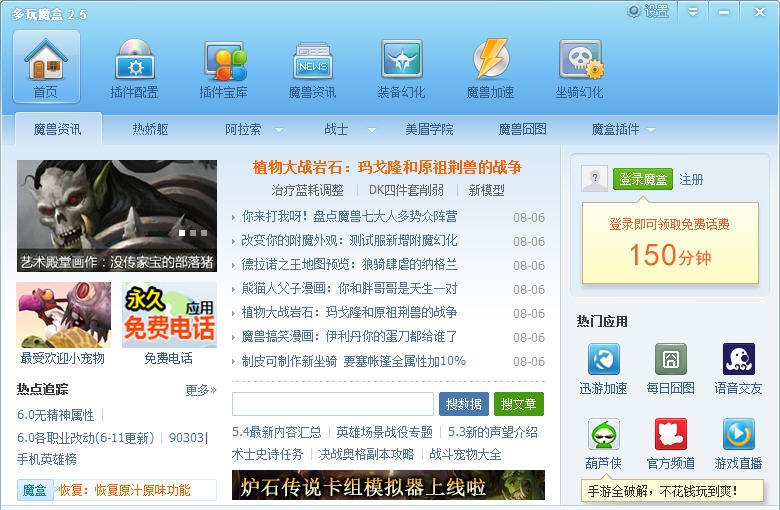Switch to the 魔盒插件 tab
The height and width of the screenshot is (510, 780).
pos(615,129)
